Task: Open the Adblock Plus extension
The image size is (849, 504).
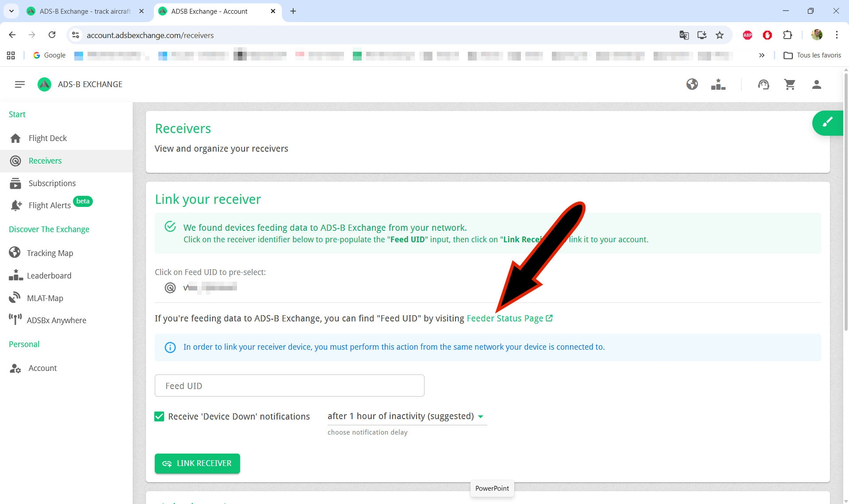Action: click(x=748, y=35)
